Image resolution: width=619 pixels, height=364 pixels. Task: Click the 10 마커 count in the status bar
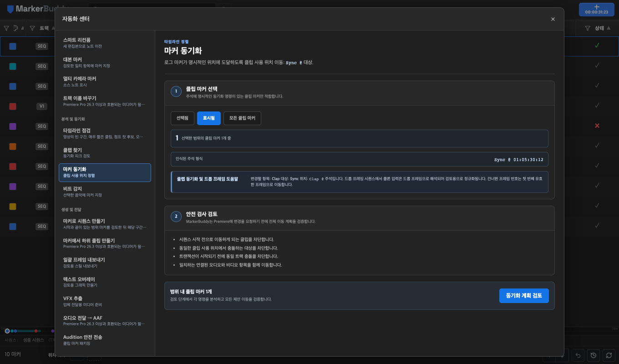(x=13, y=354)
